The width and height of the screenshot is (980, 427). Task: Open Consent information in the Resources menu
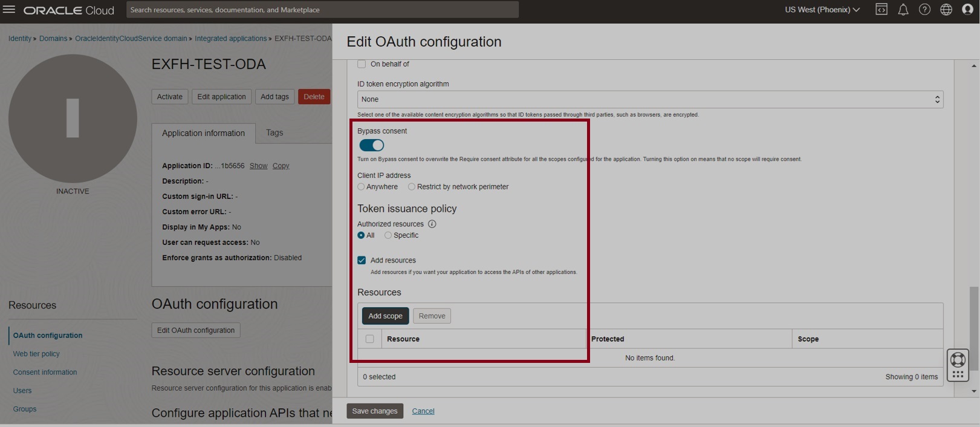point(45,372)
